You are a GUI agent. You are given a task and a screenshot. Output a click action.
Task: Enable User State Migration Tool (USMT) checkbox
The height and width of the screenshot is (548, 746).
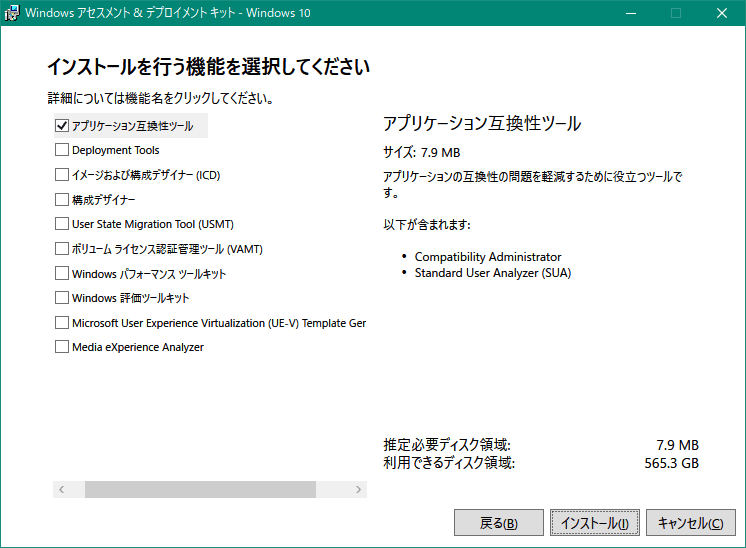[x=62, y=224]
